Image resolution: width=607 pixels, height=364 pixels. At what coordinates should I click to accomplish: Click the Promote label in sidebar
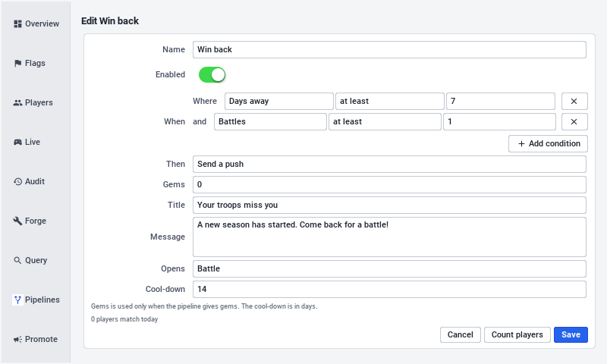(41, 340)
